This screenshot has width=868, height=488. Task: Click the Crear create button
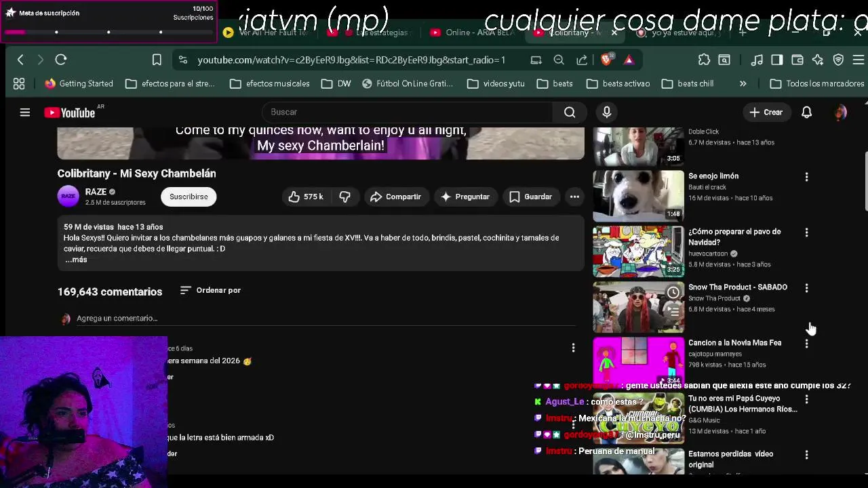(x=766, y=112)
